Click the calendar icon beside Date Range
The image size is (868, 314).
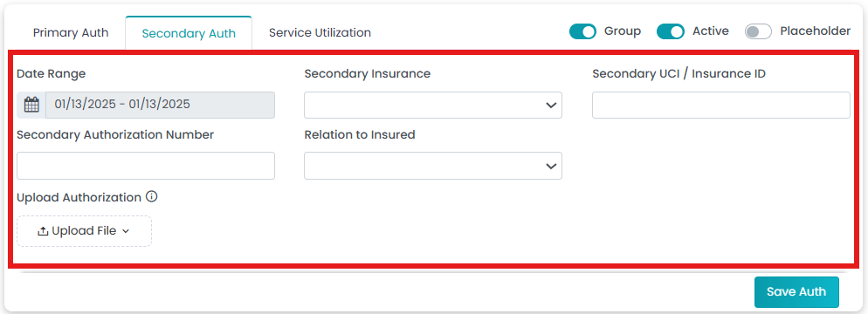click(31, 105)
